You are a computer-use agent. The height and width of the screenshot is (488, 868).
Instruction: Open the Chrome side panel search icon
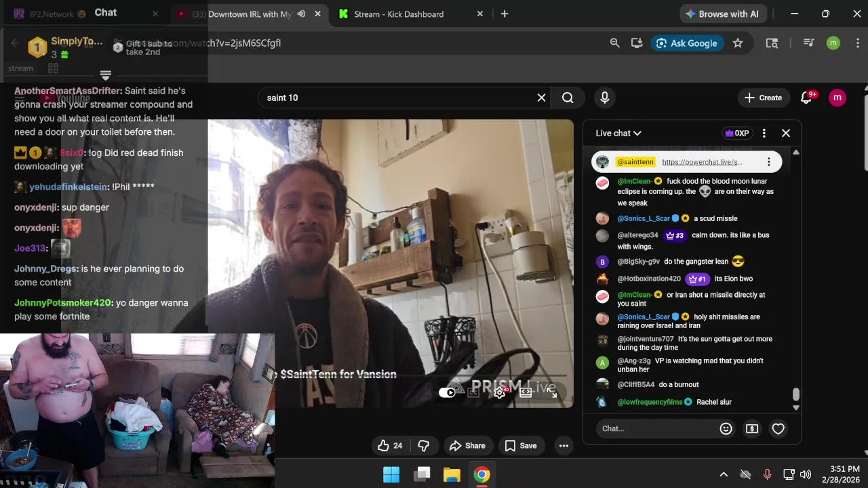(x=772, y=43)
